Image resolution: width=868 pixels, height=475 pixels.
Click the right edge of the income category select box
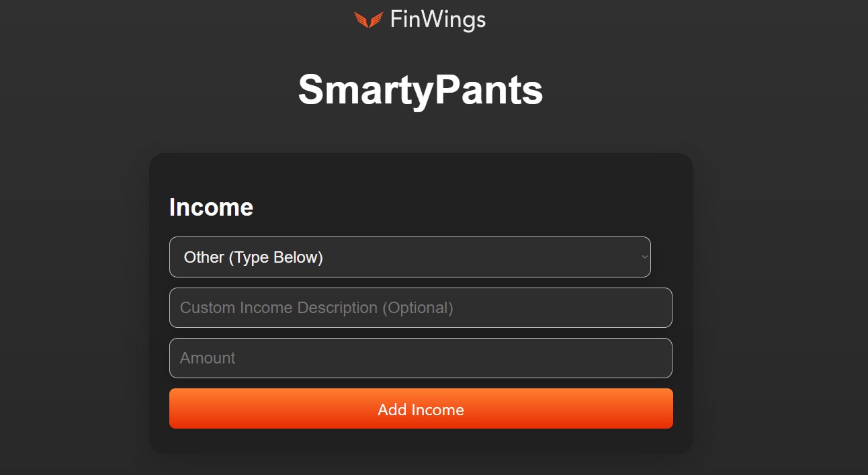[646, 257]
